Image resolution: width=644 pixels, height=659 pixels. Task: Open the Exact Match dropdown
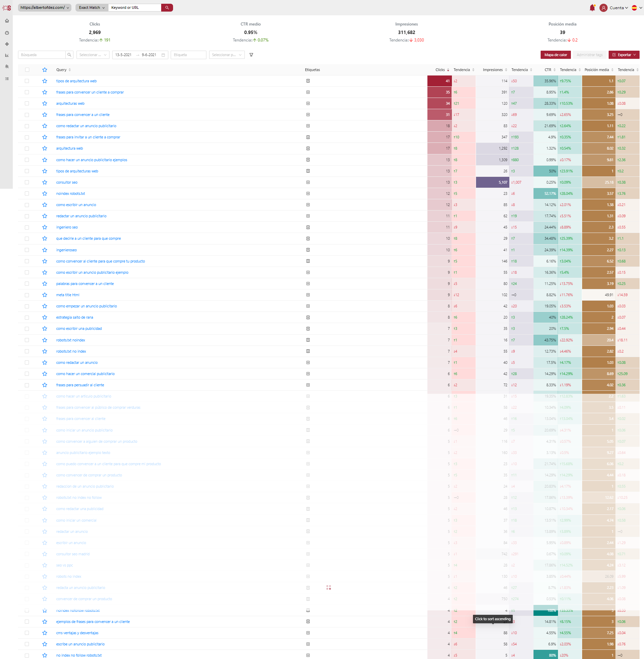92,7
